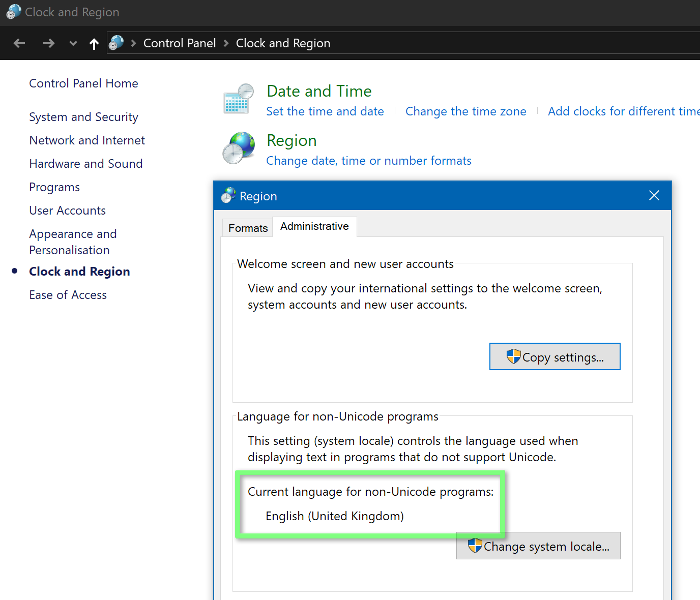The image size is (700, 600).
Task: Click the Copy settings button
Action: click(x=555, y=356)
